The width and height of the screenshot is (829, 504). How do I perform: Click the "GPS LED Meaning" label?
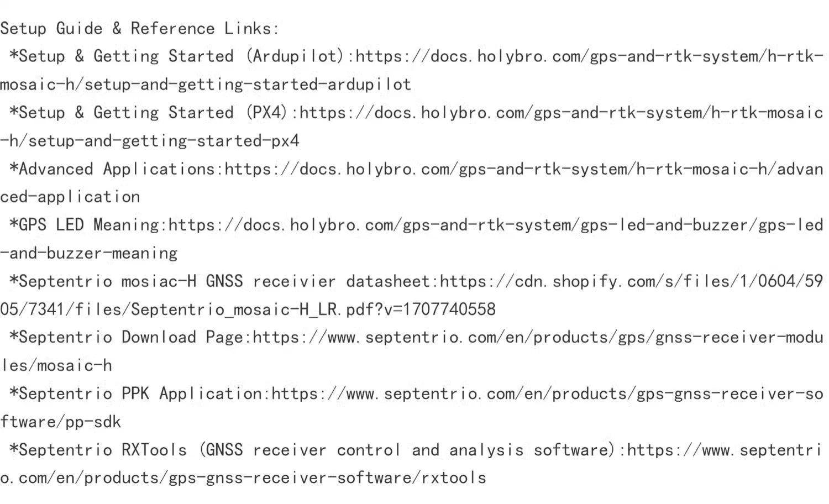point(88,225)
